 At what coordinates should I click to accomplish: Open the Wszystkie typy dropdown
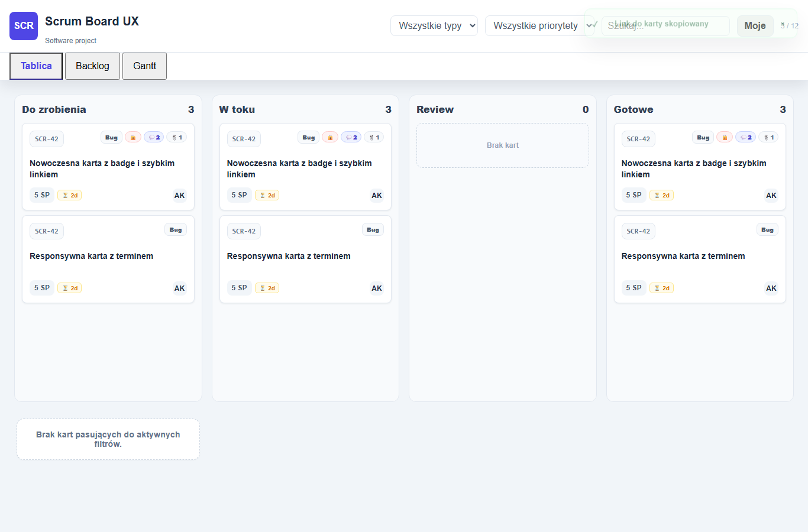[x=434, y=25]
